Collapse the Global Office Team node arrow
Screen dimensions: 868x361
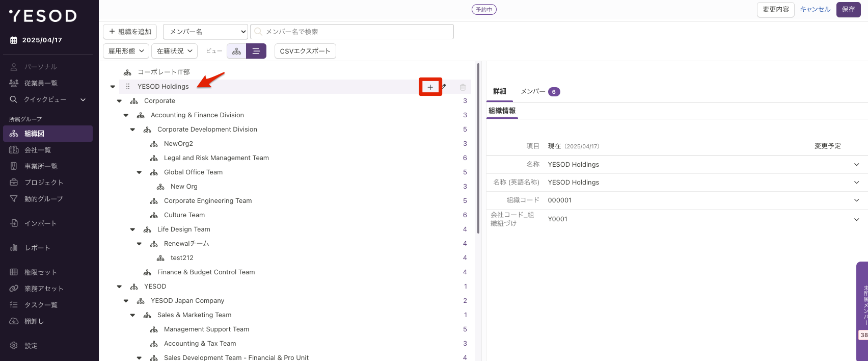pos(139,172)
